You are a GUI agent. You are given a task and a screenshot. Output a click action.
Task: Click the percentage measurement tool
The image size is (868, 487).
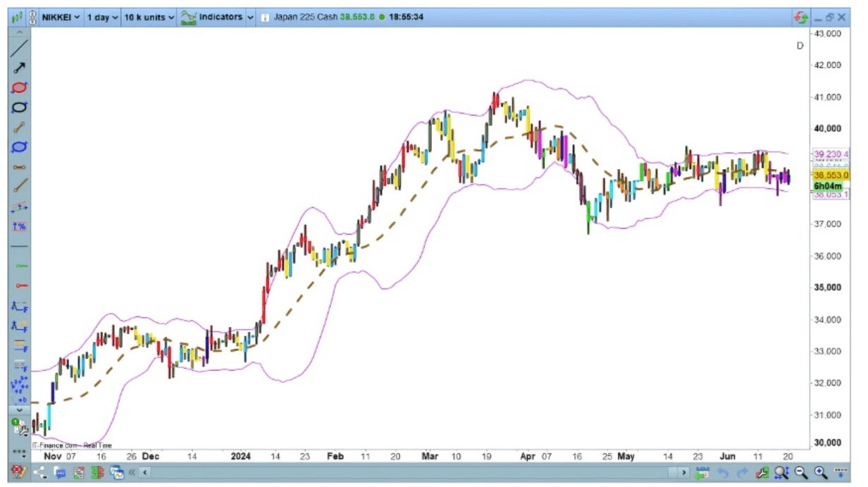pyautogui.click(x=19, y=227)
